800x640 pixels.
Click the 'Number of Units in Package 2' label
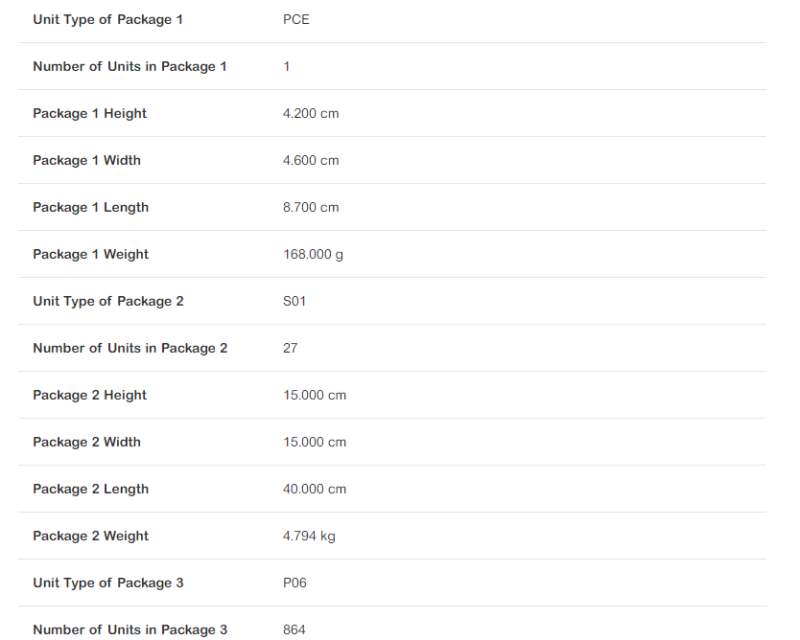130,349
